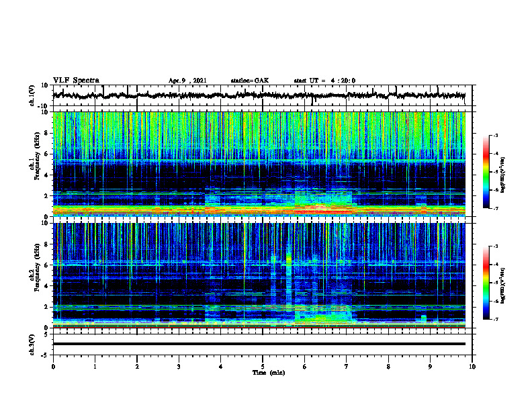Click the "-5" tick on ch.3(V) axis
This screenshot has width=532, height=411.
pos(45,355)
